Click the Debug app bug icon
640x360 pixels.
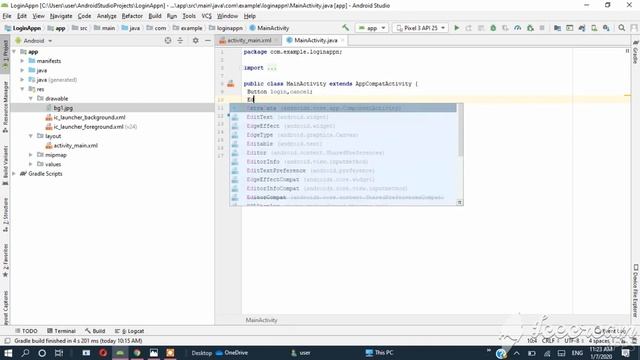click(493, 28)
